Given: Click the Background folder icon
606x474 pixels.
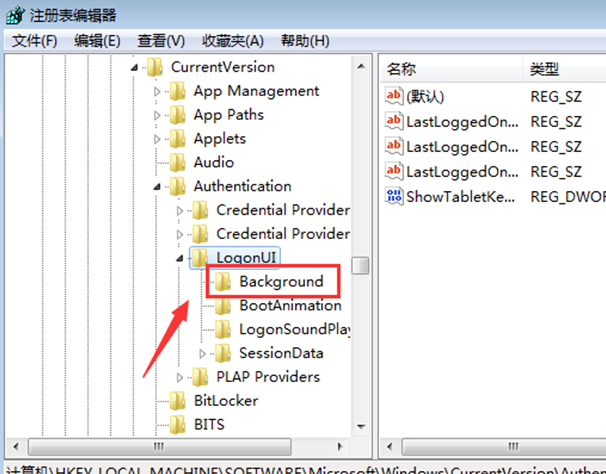Looking at the screenshot, I should click(x=222, y=282).
